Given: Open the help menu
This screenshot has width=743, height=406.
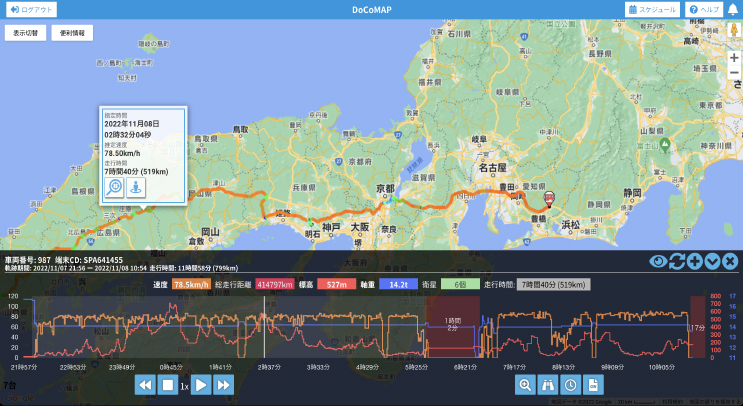Looking at the screenshot, I should tap(703, 9).
